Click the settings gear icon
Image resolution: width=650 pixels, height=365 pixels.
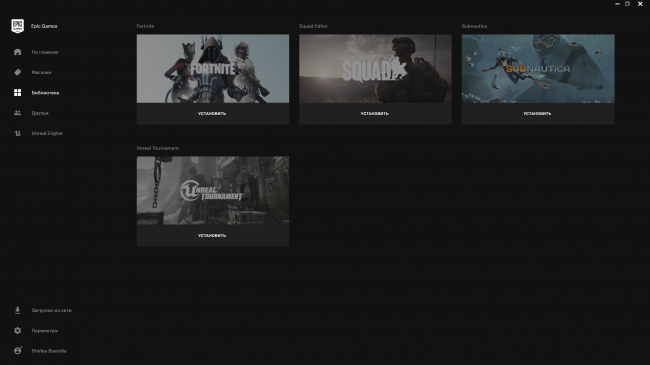[17, 331]
